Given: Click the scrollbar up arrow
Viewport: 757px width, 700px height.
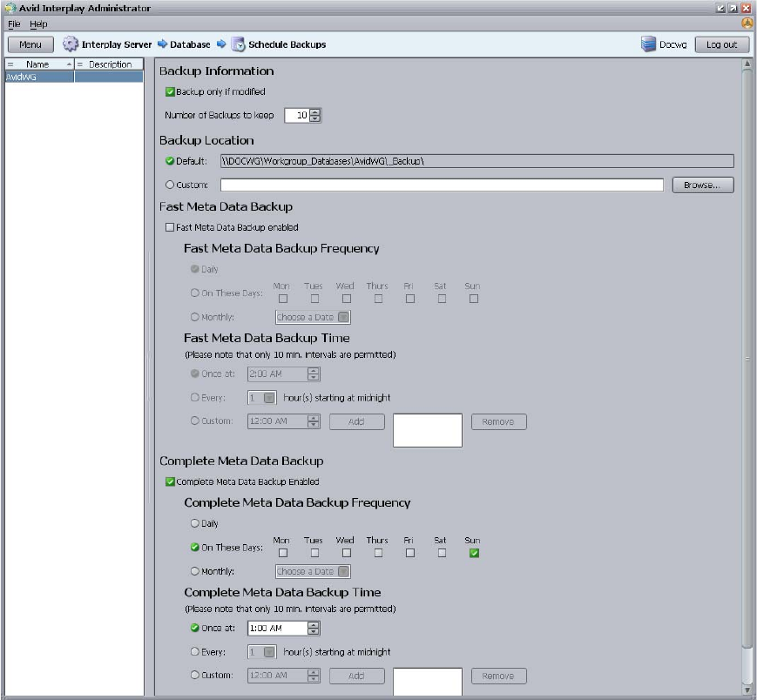Looking at the screenshot, I should [x=747, y=64].
